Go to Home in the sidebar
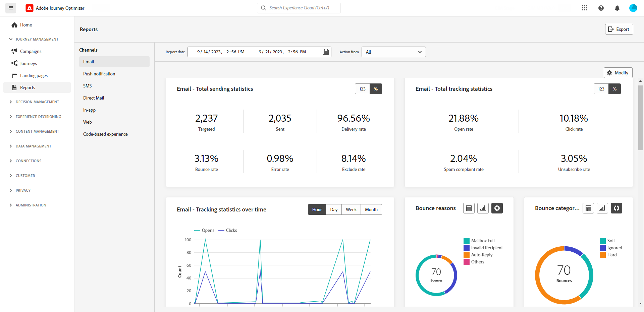Viewport: 644px width, 312px height. pos(37,25)
